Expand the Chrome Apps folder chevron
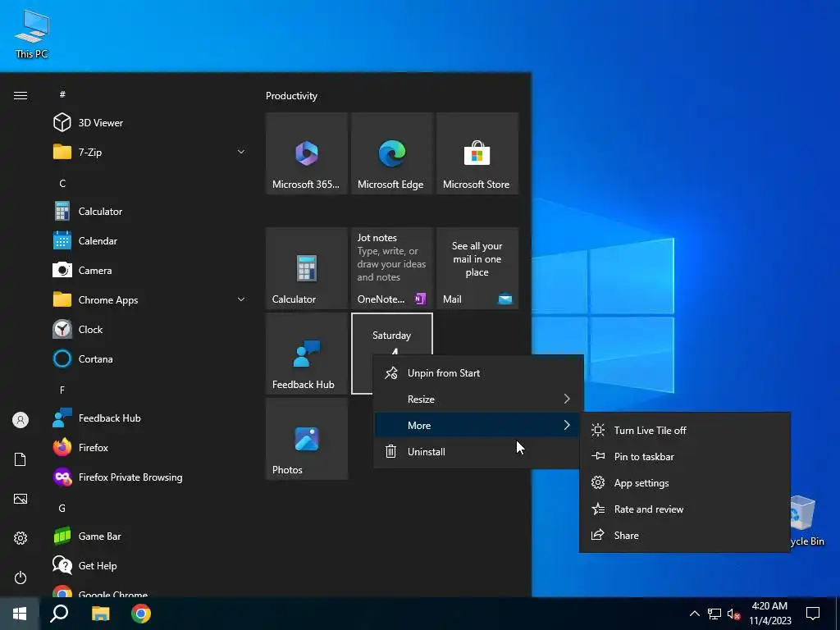Image resolution: width=840 pixels, height=630 pixels. [241, 299]
